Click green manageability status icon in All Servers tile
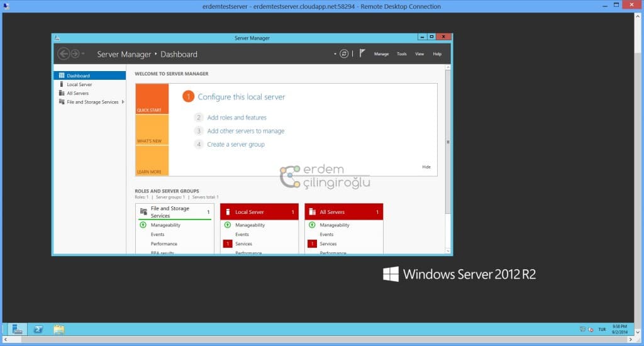Screen dimensions: 644x346 pos(312,225)
